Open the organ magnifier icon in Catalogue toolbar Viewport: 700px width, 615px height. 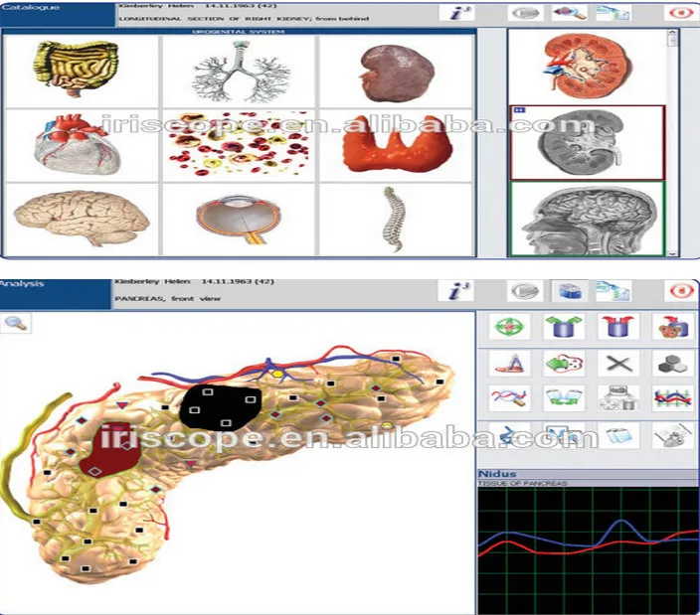pos(569,13)
